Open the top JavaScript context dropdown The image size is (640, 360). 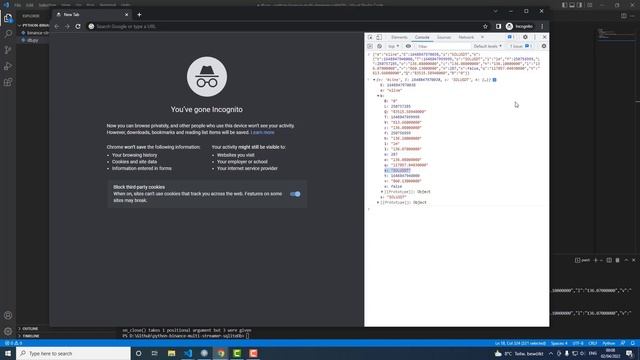tap(393, 46)
